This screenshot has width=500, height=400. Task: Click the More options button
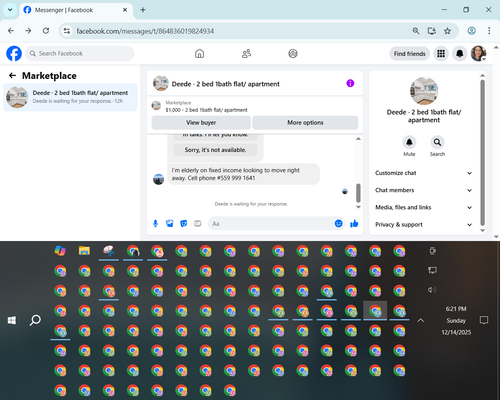coord(305,123)
